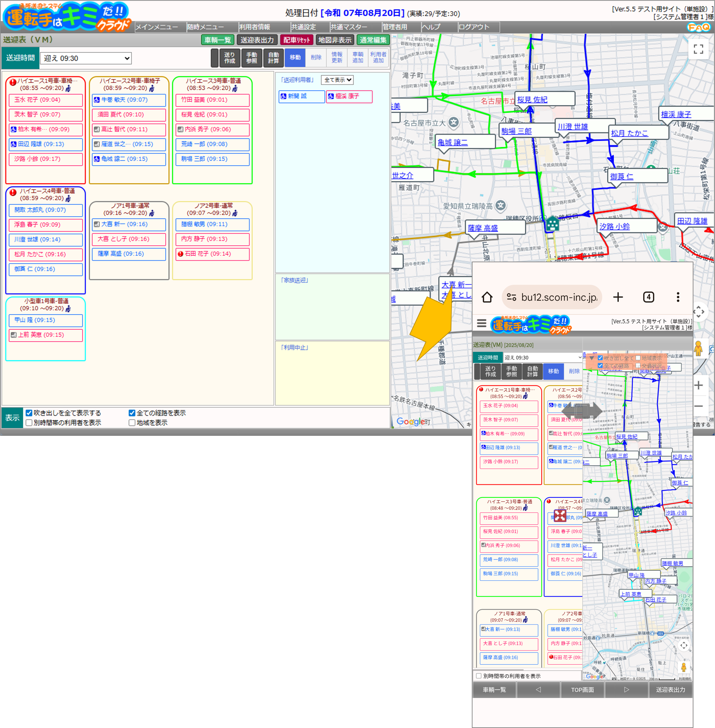This screenshot has height=728, width=715.
Task: Open mobile browser three-dot menu
Action: 677,297
